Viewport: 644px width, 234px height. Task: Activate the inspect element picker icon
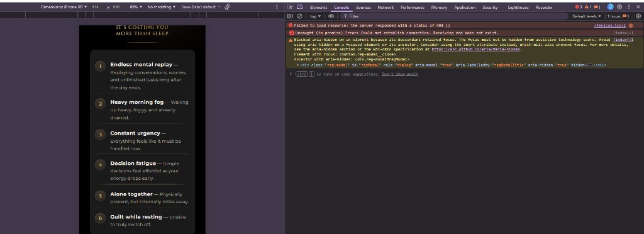click(x=290, y=7)
